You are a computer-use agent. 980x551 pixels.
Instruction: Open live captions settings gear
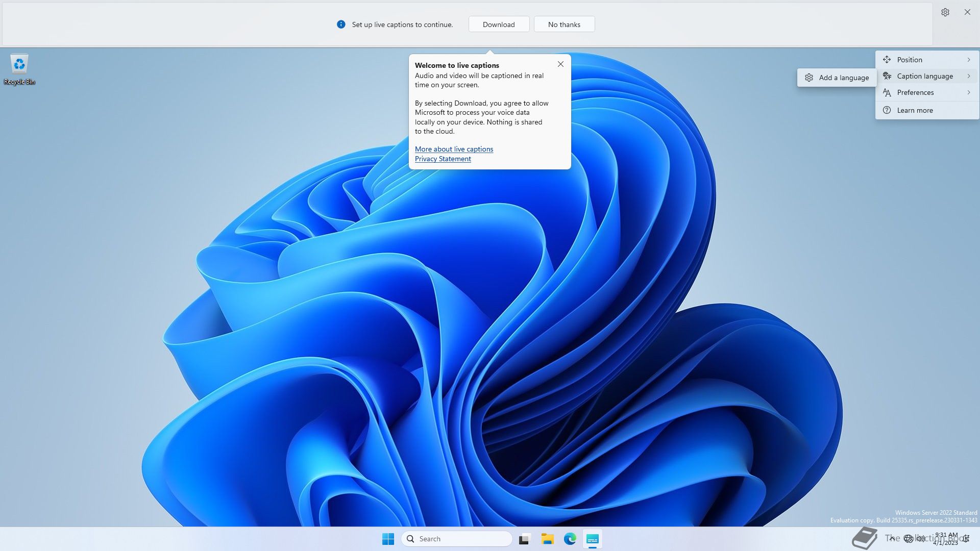tap(945, 12)
